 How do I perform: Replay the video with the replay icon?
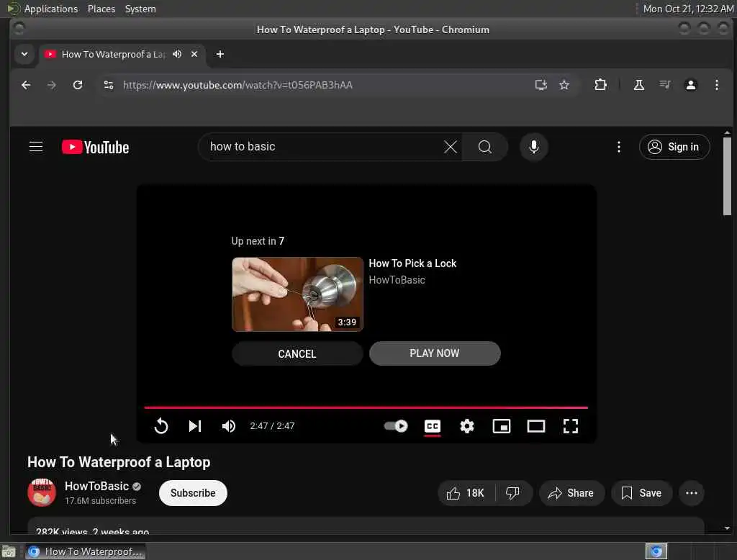pyautogui.click(x=160, y=426)
